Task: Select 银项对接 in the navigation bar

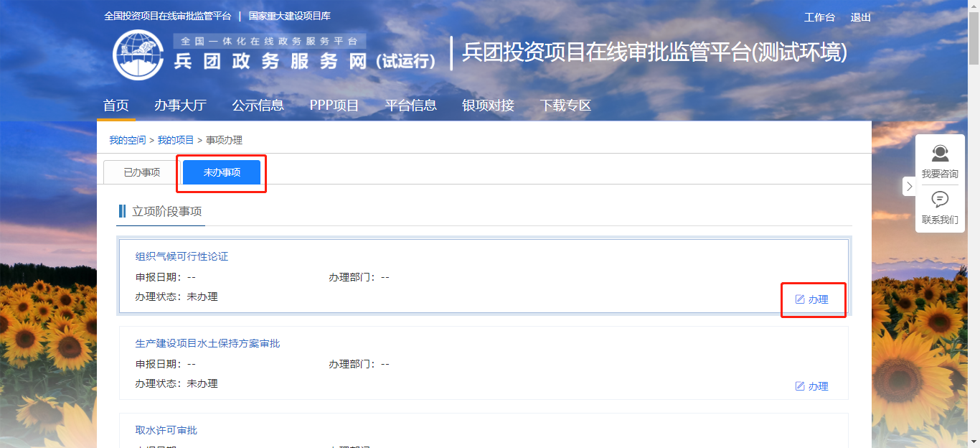Action: (x=488, y=106)
